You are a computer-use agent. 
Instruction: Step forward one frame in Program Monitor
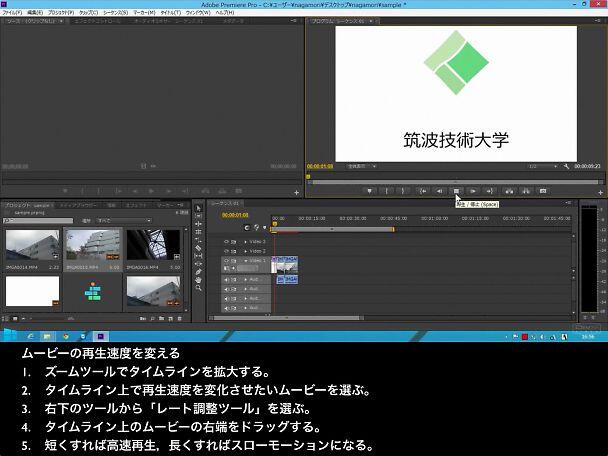pyautogui.click(x=473, y=191)
